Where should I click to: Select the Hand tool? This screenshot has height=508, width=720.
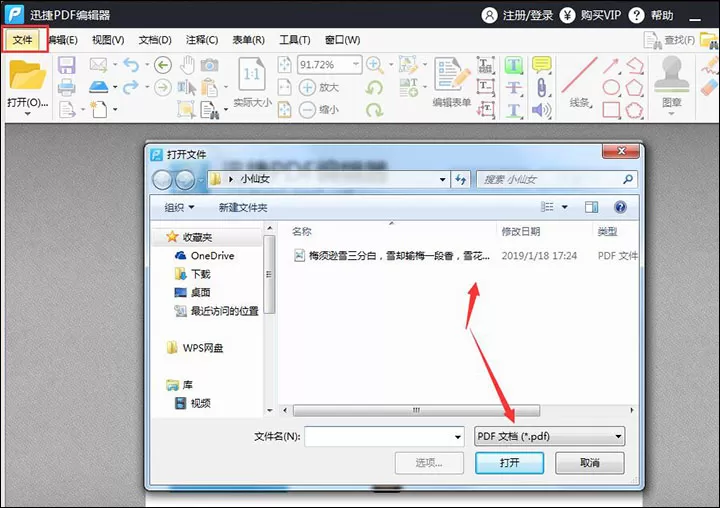(187, 65)
